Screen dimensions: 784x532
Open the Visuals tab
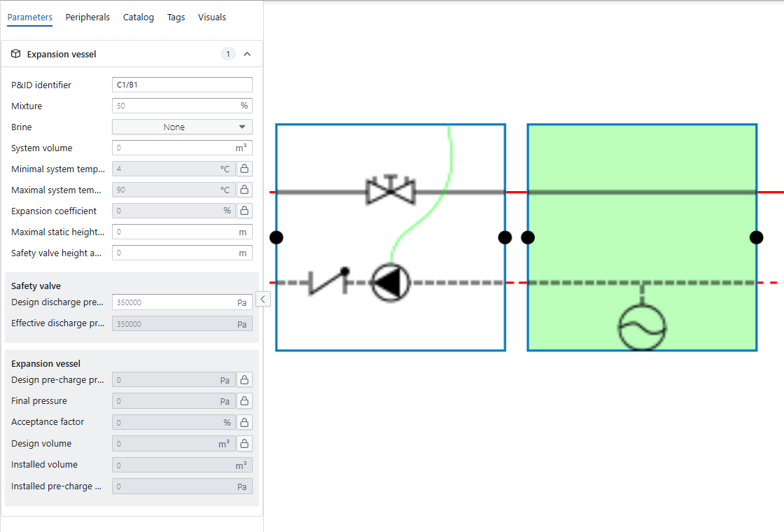211,17
